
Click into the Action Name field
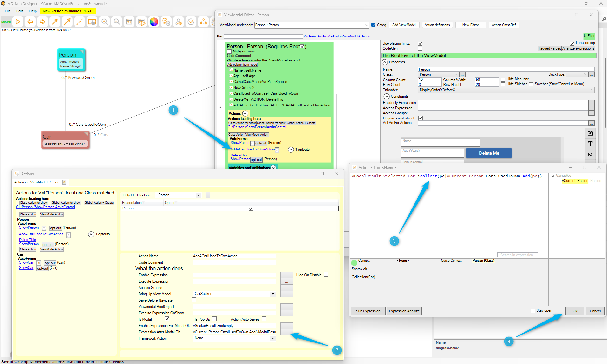click(234, 256)
